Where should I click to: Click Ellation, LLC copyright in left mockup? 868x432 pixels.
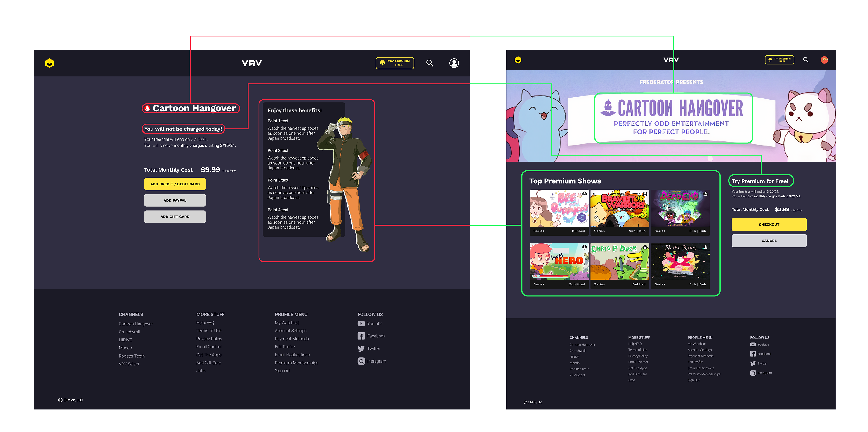coord(71,400)
